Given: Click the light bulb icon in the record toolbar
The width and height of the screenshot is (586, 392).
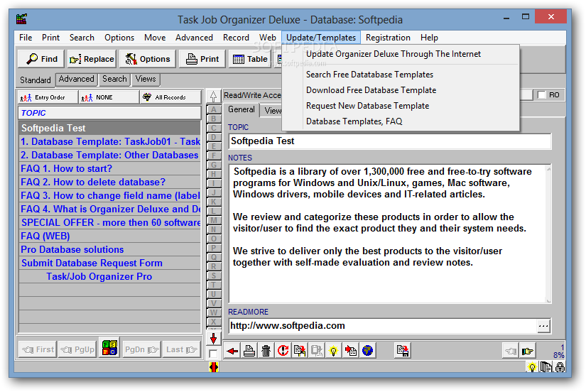Looking at the screenshot, I should click(x=333, y=351).
